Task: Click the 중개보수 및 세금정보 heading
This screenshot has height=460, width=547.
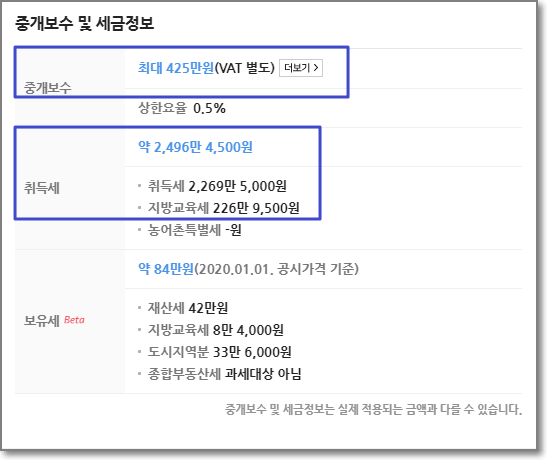Action: [84, 23]
